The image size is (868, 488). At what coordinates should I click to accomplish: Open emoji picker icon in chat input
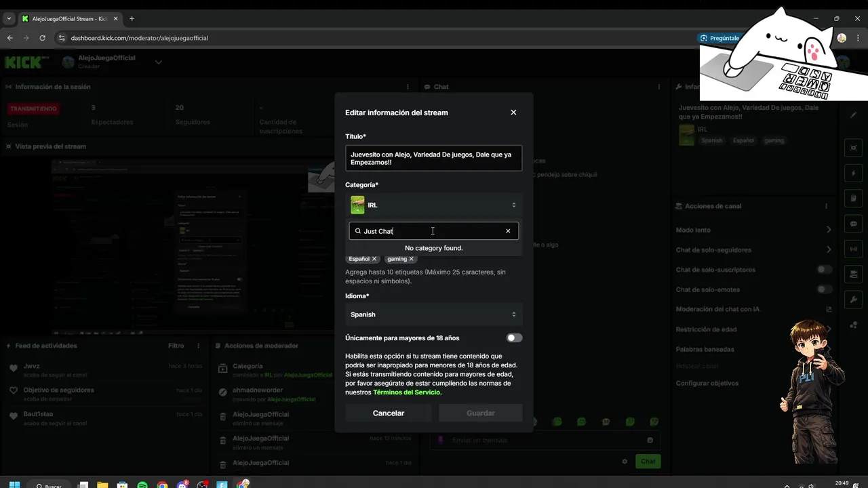650,441
